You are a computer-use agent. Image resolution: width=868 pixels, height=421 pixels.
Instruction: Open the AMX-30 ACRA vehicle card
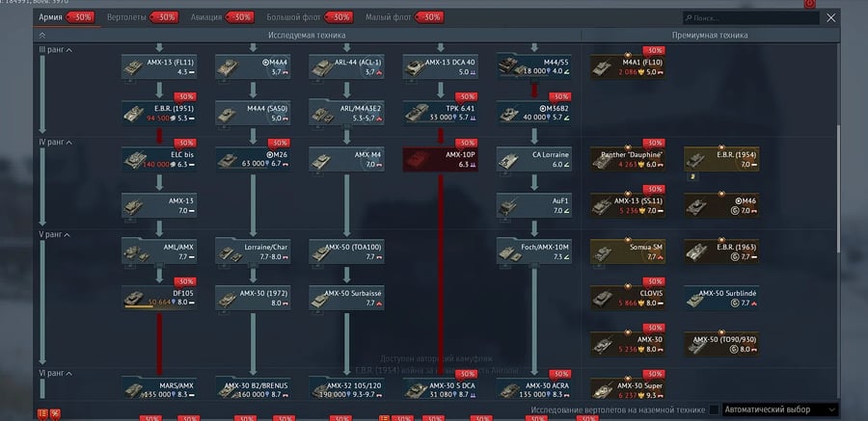coord(533,388)
